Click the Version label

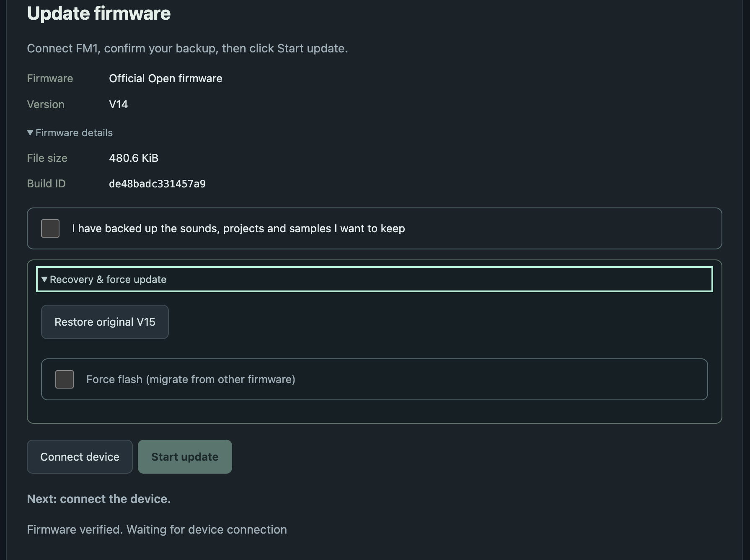(46, 104)
